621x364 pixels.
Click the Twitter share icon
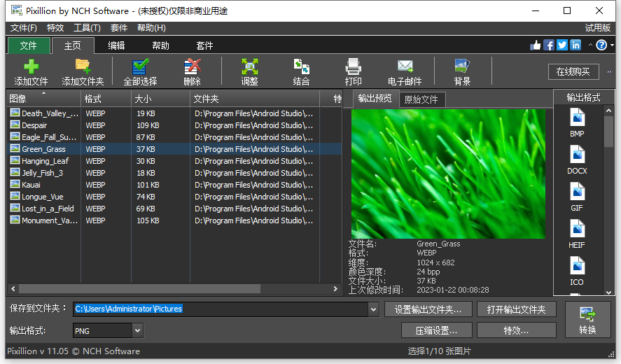pos(562,45)
